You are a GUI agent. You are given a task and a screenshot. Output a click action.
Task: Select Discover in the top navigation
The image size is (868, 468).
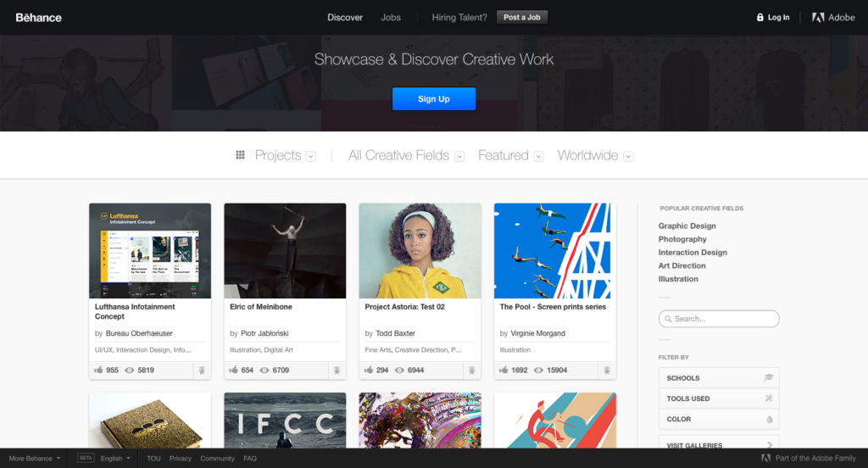(345, 17)
